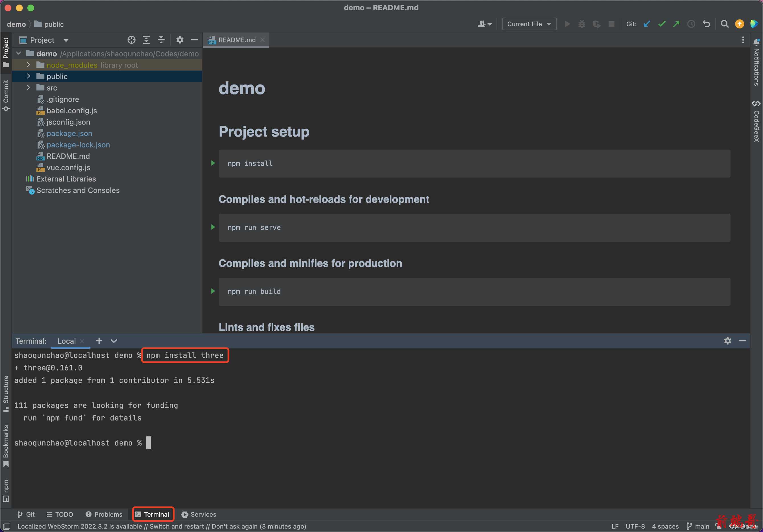Image resolution: width=763 pixels, height=532 pixels.
Task: Select package.json in project tree
Action: pyautogui.click(x=69, y=133)
